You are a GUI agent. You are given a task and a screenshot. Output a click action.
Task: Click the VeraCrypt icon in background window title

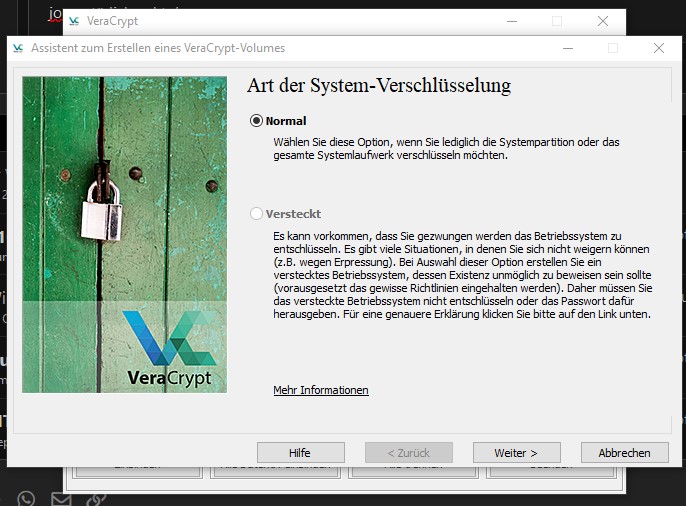(74, 21)
